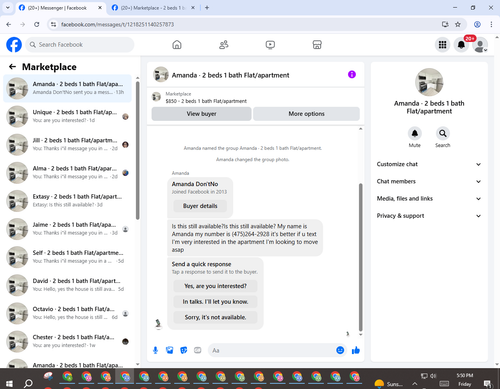500x389 pixels.
Task: Click the chat messages scrollbar
Action: coord(360,257)
